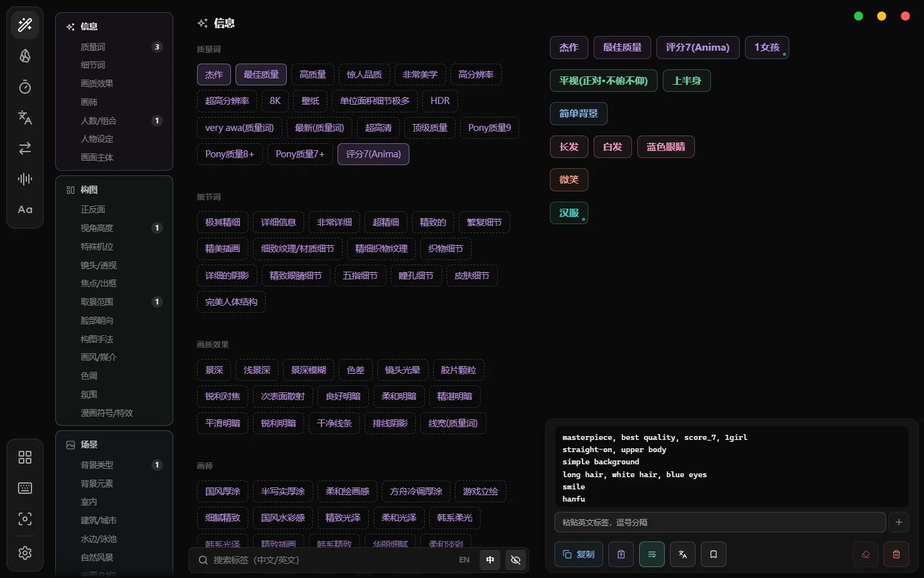Click the bookmark save icon button
Viewport: 924px width, 578px height.
(x=714, y=554)
